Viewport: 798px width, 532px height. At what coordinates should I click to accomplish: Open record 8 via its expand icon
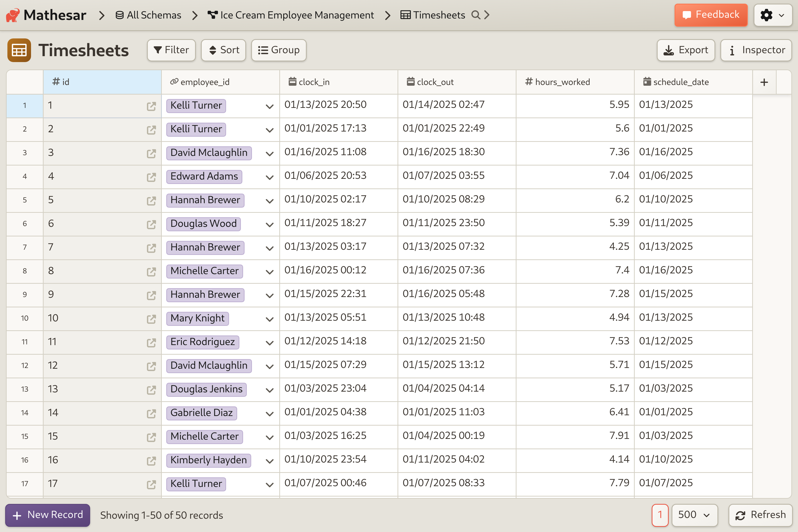click(151, 272)
